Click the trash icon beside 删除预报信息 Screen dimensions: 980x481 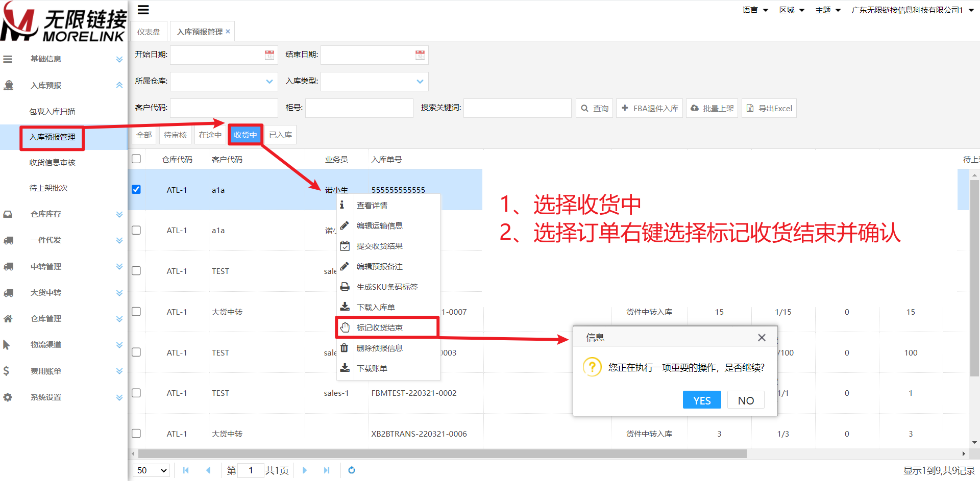click(344, 347)
